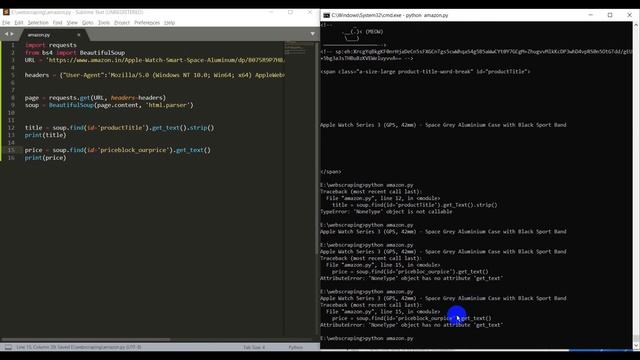640x360 pixels.
Task: Click the Sublime Text app icon in title bar
Action: pyautogui.click(x=6, y=12)
